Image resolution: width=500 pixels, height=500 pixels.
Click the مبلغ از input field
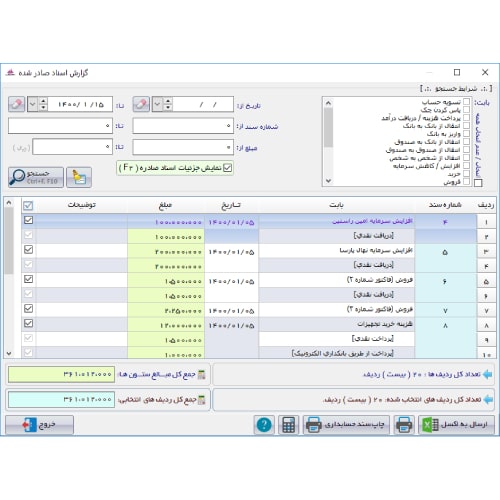[183, 147]
